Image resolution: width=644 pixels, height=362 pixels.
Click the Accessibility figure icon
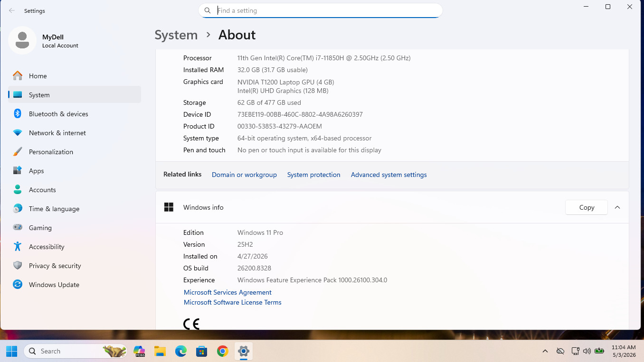[18, 247]
